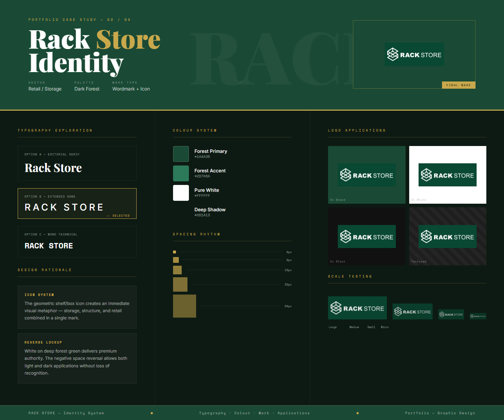
Task: Click the rack icon on the On White application
Action: (426, 175)
